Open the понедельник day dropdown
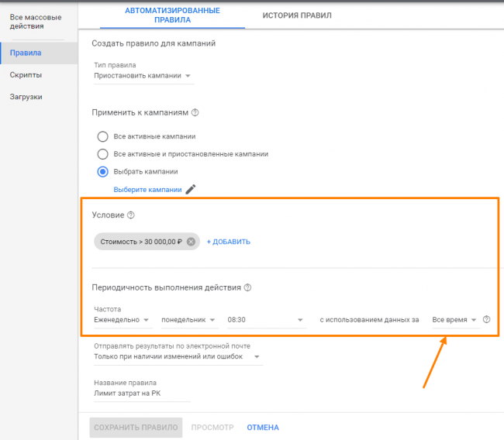Image resolution: width=504 pixels, height=440 pixels. point(190,319)
